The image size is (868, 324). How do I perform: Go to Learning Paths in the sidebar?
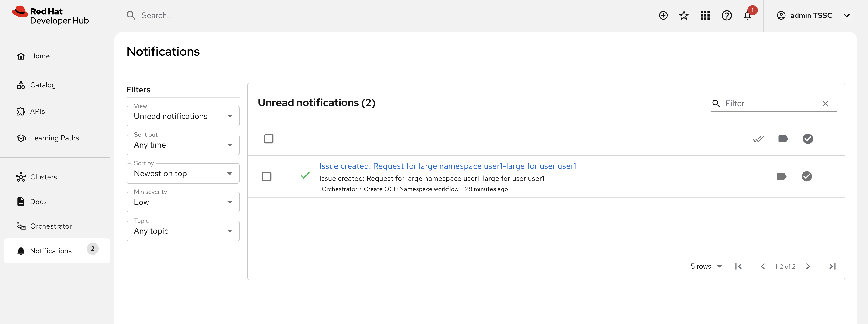54,138
